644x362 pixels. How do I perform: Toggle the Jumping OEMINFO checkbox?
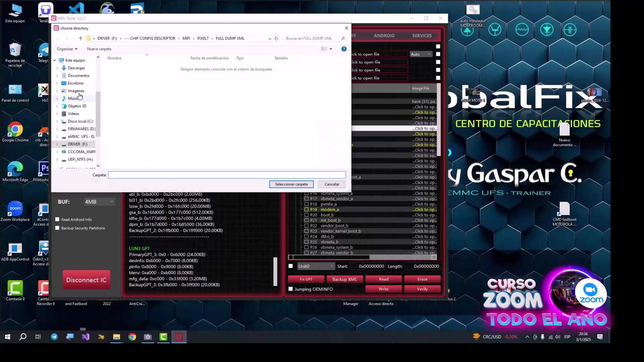click(x=291, y=289)
